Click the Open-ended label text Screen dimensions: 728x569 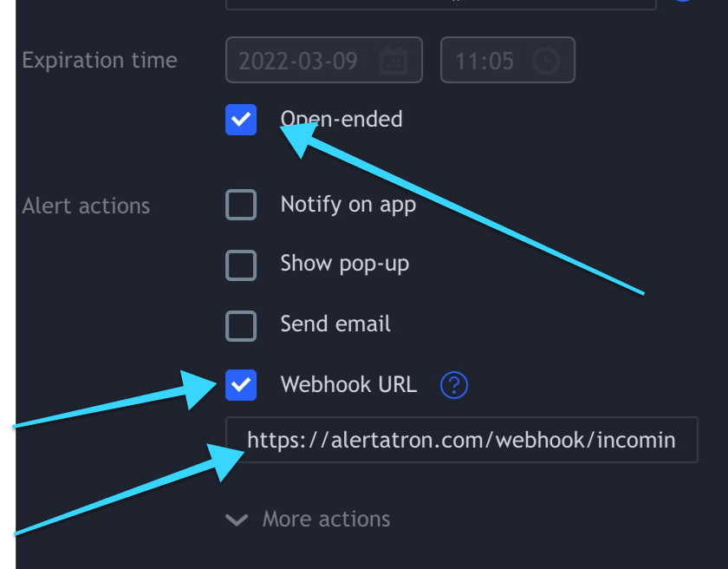[341, 120]
